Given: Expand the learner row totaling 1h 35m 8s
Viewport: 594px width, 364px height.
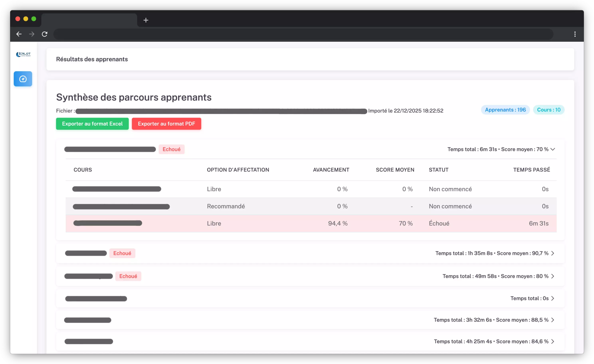Looking at the screenshot, I should point(553,253).
